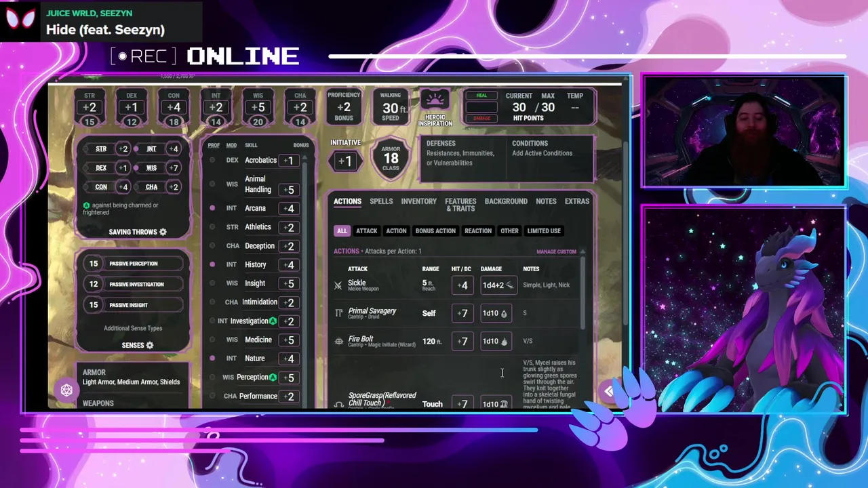Filter actions by Bonus Action
Screen dimensions: 868x488
point(435,231)
